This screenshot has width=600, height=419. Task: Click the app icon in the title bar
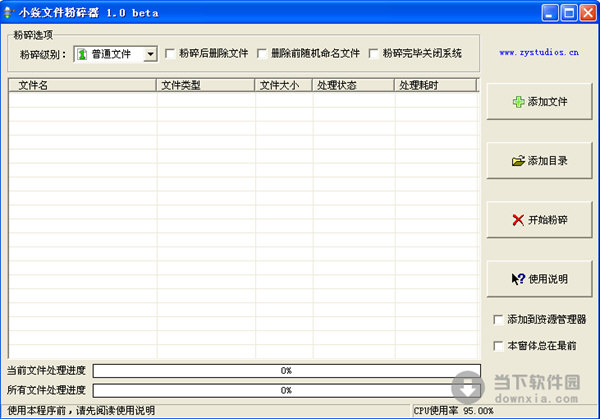8,13
